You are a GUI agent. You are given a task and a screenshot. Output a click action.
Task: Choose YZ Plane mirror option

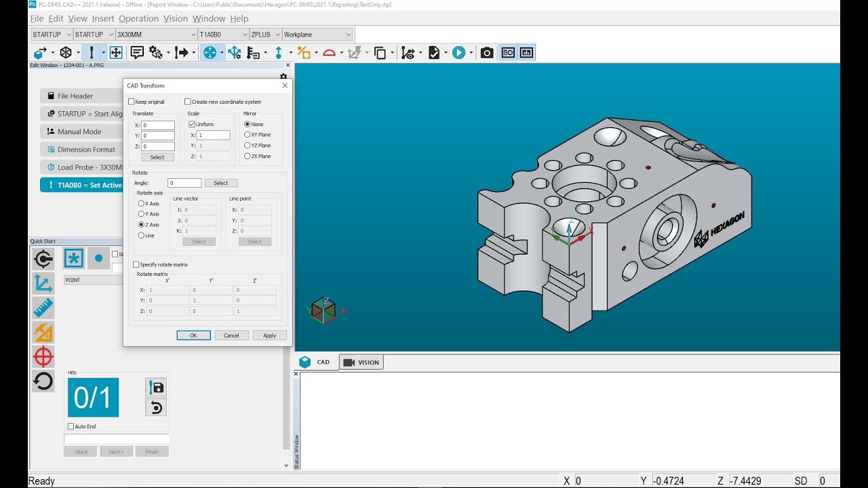pyautogui.click(x=248, y=145)
